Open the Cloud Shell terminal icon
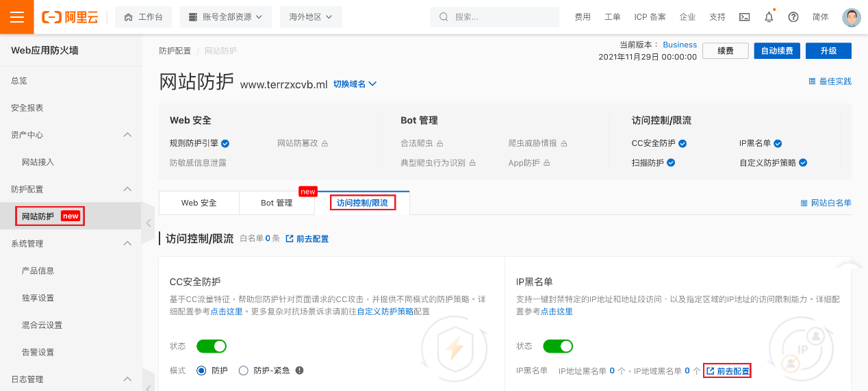Image resolution: width=868 pixels, height=391 pixels. click(745, 17)
